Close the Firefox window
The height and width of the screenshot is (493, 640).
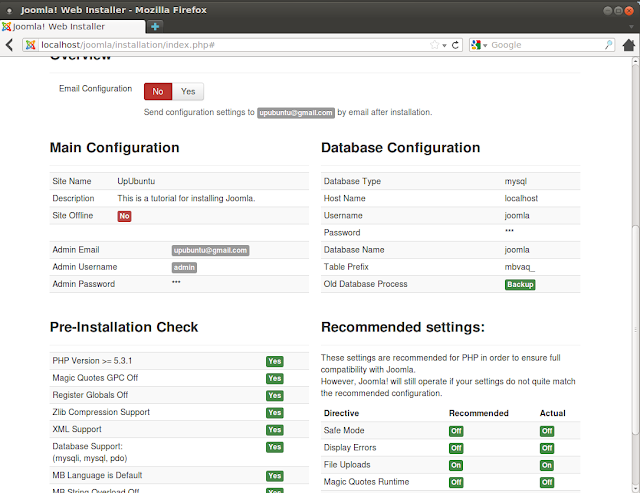(x=629, y=11)
